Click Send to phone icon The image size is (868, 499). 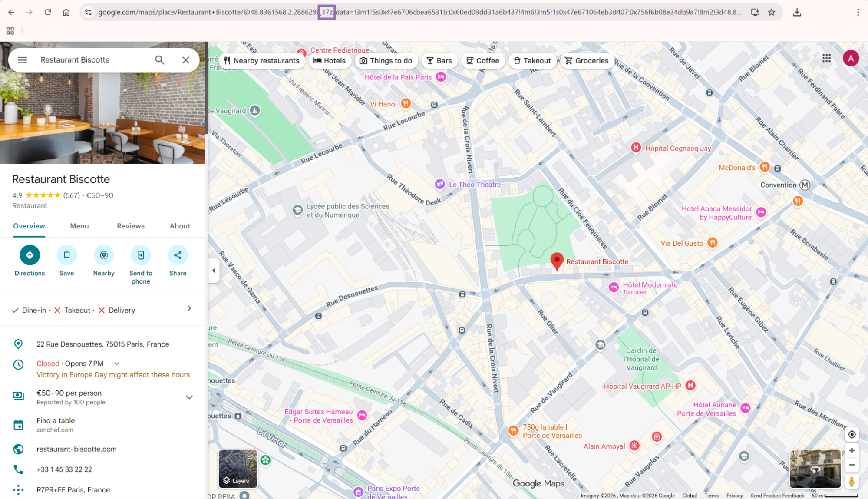(141, 255)
